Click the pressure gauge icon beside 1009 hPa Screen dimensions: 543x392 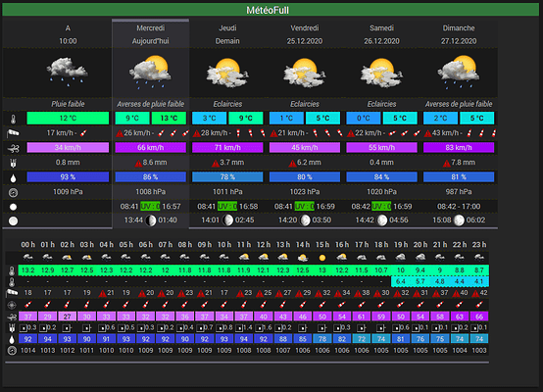[13, 192]
